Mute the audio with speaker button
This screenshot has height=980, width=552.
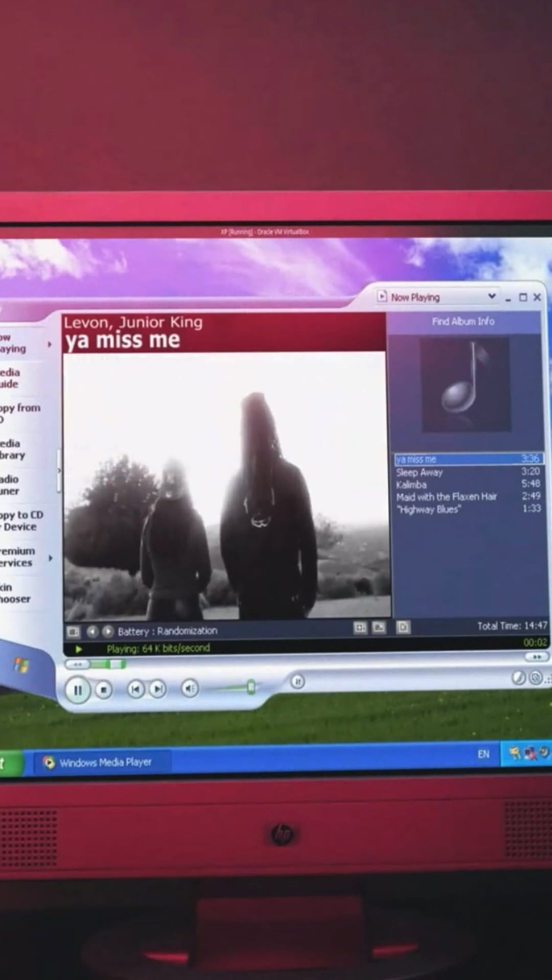(190, 689)
